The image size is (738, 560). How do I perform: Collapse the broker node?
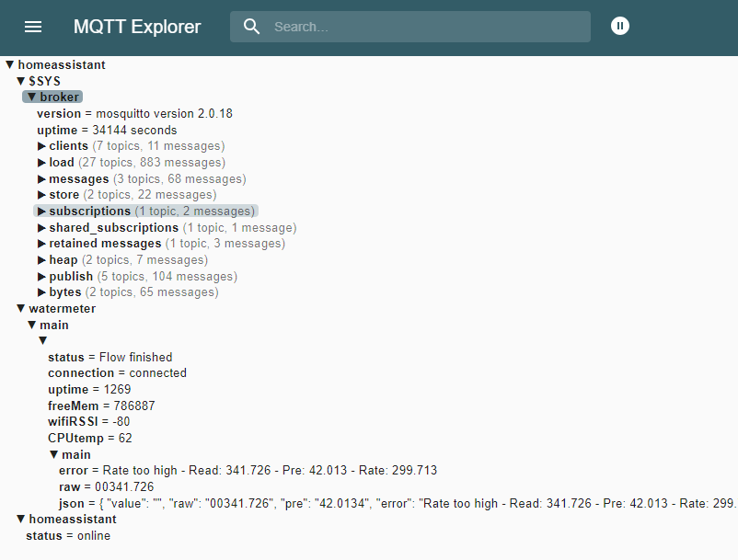pyautogui.click(x=31, y=97)
